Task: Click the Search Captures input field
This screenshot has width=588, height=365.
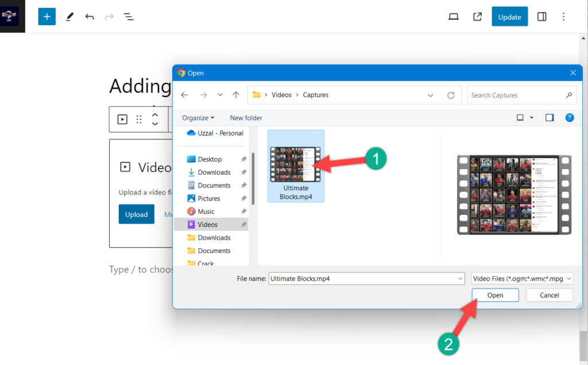Action: click(517, 95)
